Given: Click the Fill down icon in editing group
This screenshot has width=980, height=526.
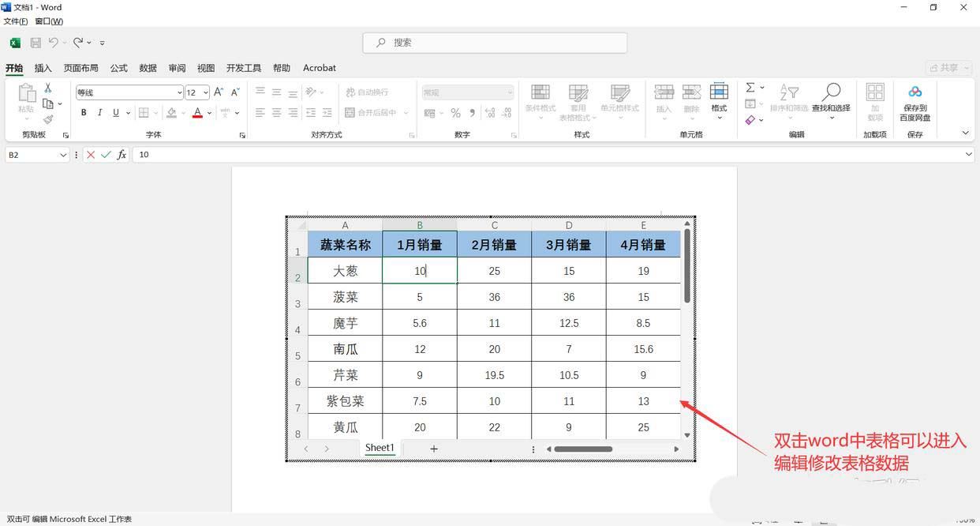Looking at the screenshot, I should (750, 103).
